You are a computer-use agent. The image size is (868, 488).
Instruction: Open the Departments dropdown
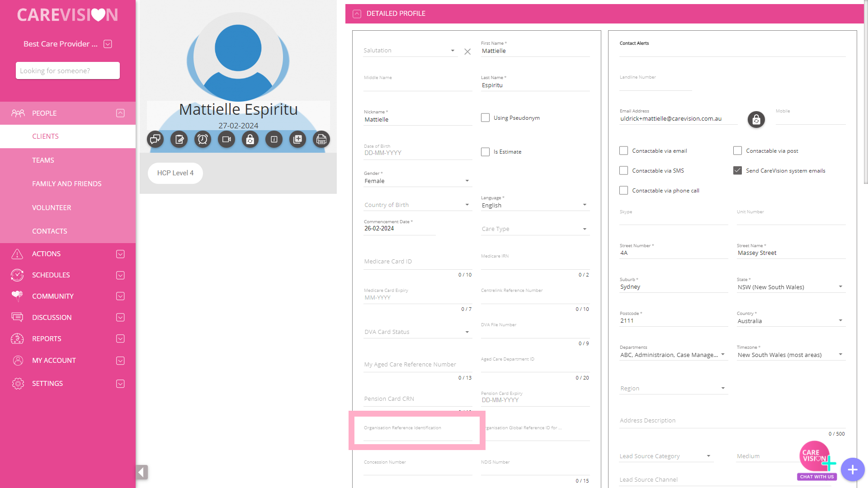point(674,355)
